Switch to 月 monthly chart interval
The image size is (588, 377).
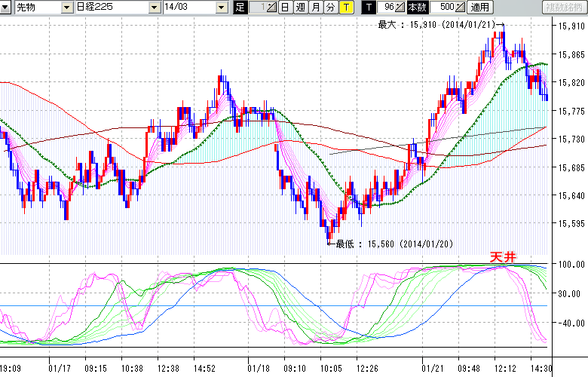pos(315,8)
